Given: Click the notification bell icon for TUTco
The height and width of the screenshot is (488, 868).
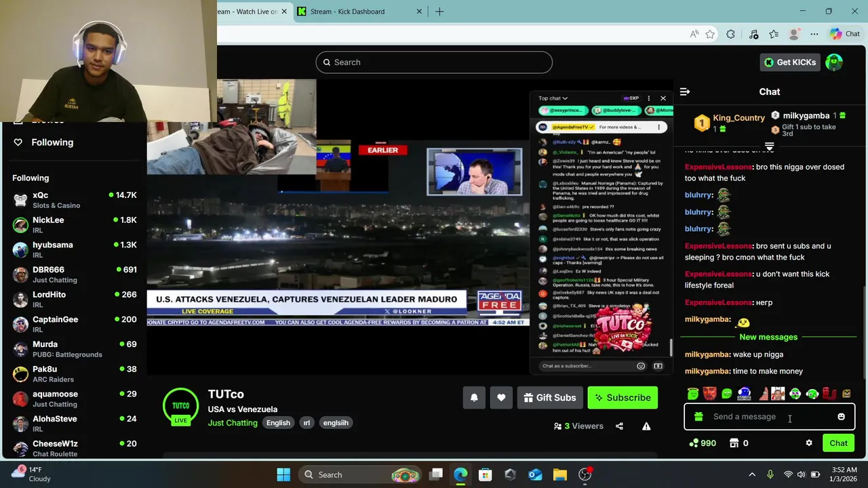Looking at the screenshot, I should pyautogui.click(x=474, y=398).
